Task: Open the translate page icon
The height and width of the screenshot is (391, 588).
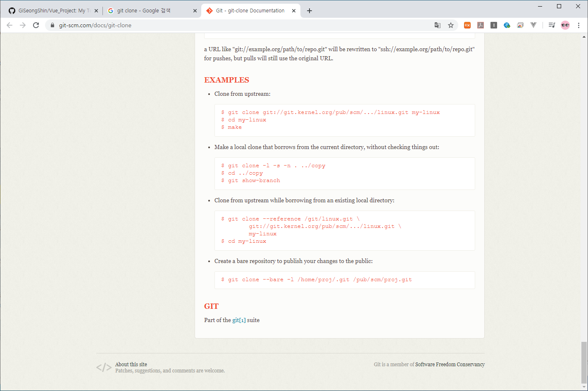Action: tap(438, 25)
